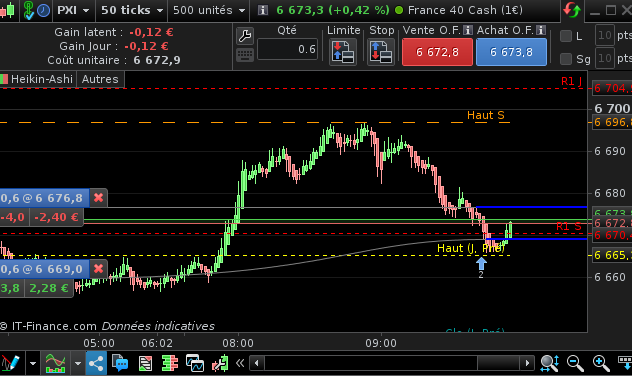
Task: Click the Haut S orange price label
Action: pyautogui.click(x=612, y=122)
